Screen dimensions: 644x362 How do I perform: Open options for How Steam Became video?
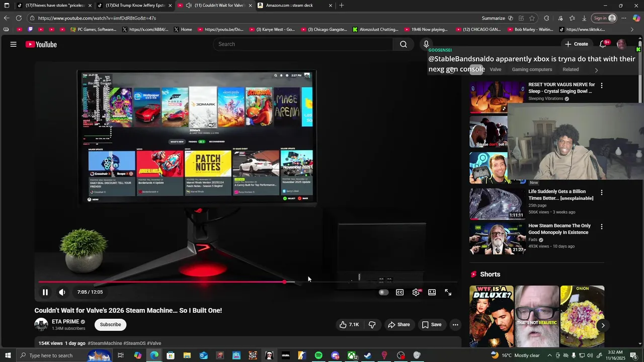point(601,227)
